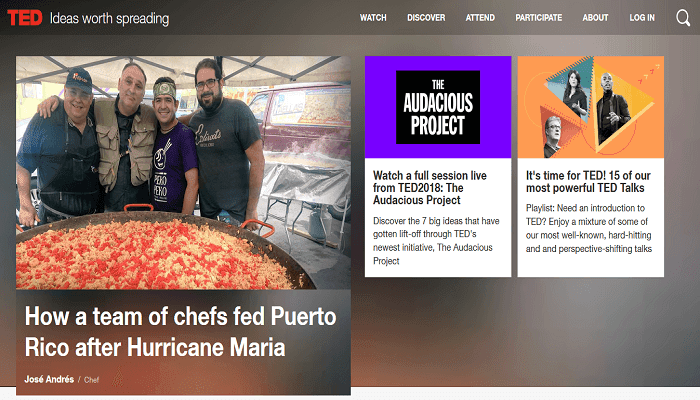This screenshot has height=400, width=700.
Task: Open the DISCOVER menu
Action: tap(426, 18)
